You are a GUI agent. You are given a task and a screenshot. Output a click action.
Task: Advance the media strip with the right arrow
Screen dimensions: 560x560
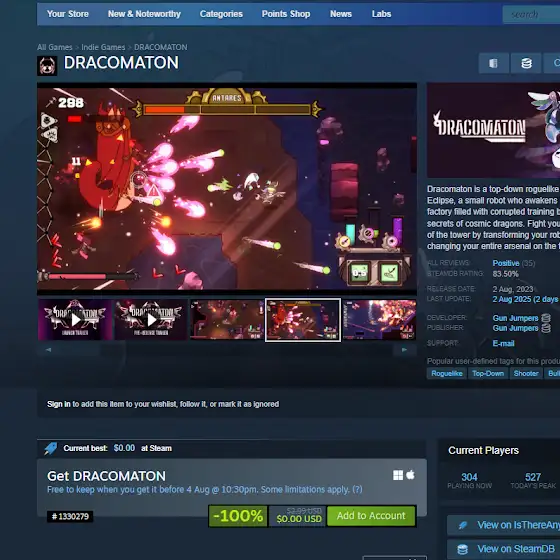(x=404, y=350)
